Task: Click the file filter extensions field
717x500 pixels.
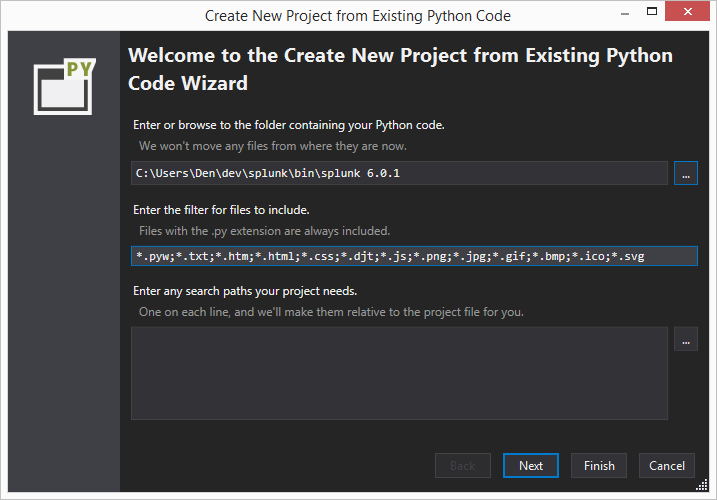Action: coord(414,257)
